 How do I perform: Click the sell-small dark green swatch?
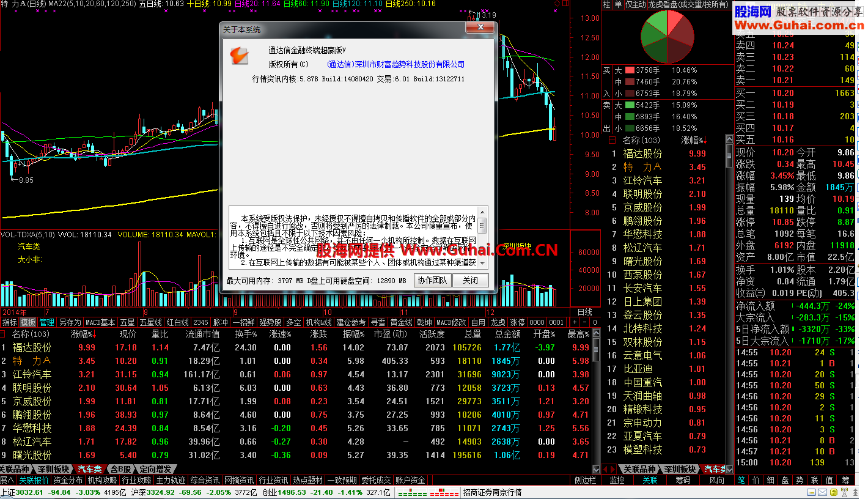click(630, 128)
